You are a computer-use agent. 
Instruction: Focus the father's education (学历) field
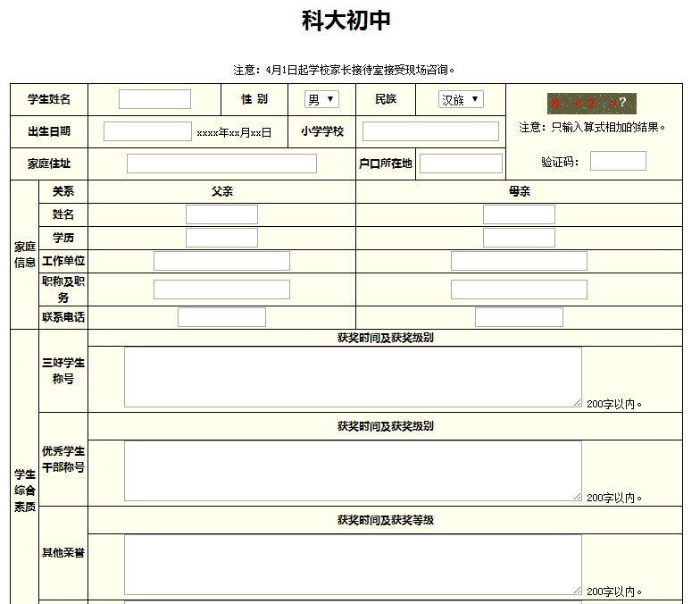(x=221, y=238)
